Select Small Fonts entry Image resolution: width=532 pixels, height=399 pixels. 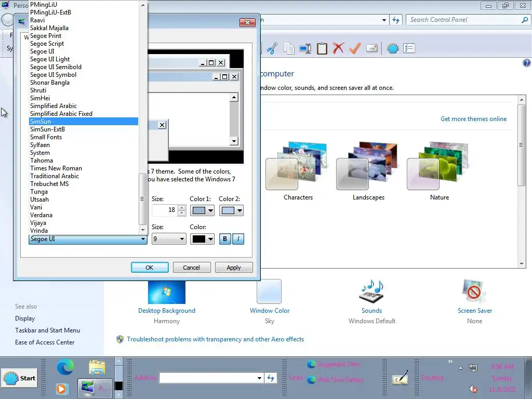tap(84, 137)
